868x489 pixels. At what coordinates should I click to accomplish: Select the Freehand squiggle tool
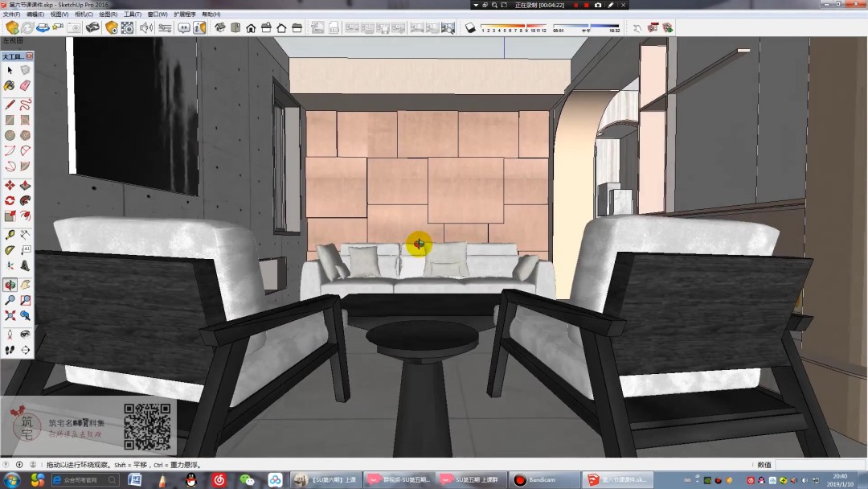click(26, 105)
